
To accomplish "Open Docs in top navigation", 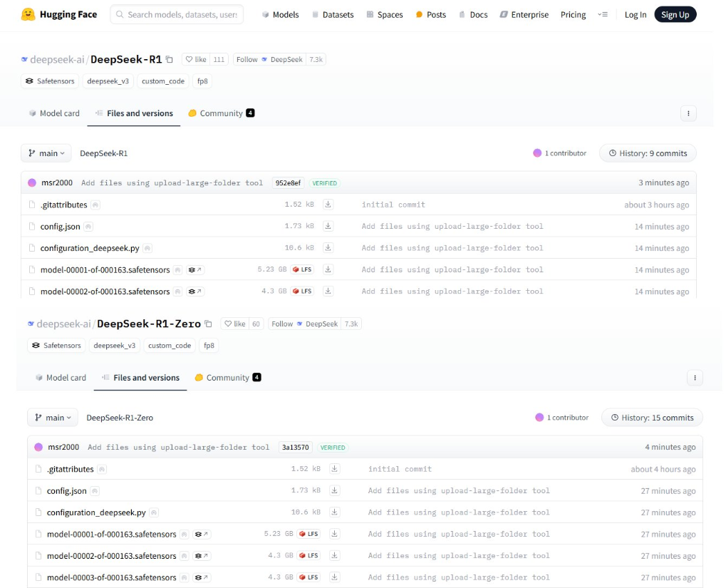I will 473,15.
